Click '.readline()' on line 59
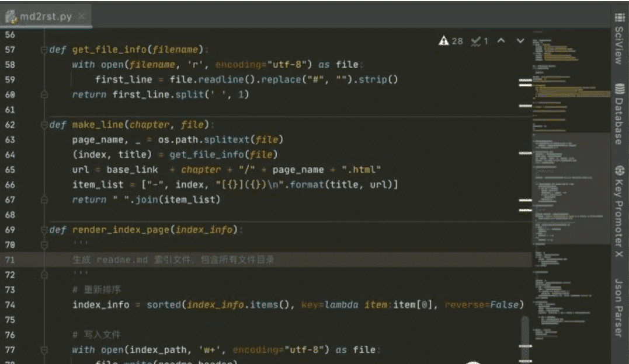This screenshot has height=364, width=629. 224,80
